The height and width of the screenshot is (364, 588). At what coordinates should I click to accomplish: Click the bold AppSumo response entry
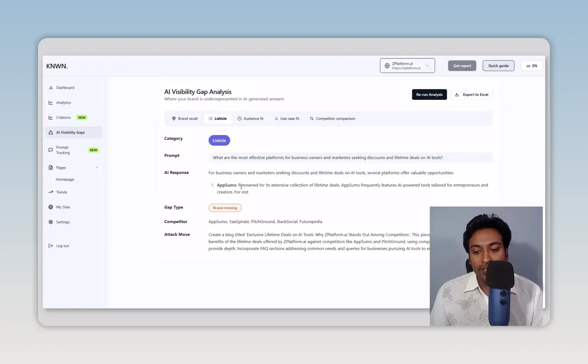226,185
